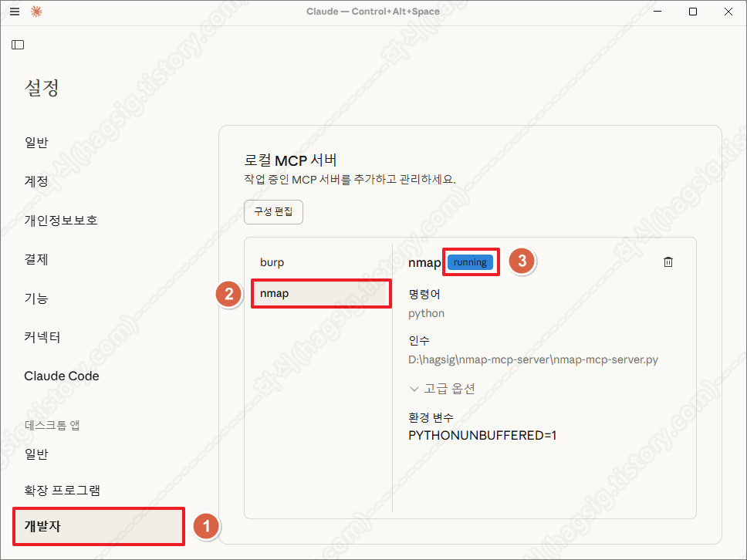The height and width of the screenshot is (560, 747).
Task: Open the 커넥터 settings section
Action: [42, 337]
